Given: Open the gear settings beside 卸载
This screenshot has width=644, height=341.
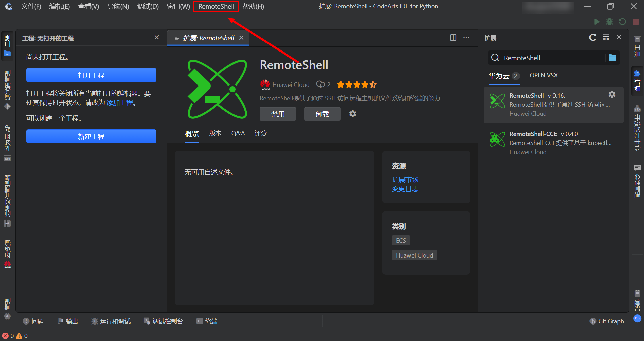Looking at the screenshot, I should click(352, 114).
